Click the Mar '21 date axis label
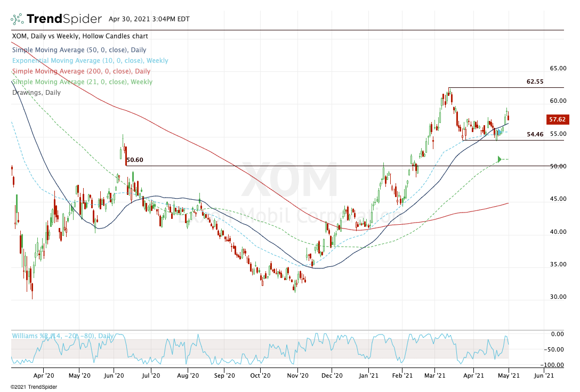 435,375
